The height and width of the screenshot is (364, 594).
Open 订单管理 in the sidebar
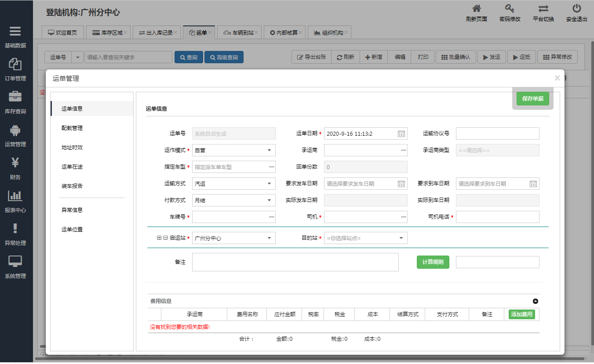point(15,69)
